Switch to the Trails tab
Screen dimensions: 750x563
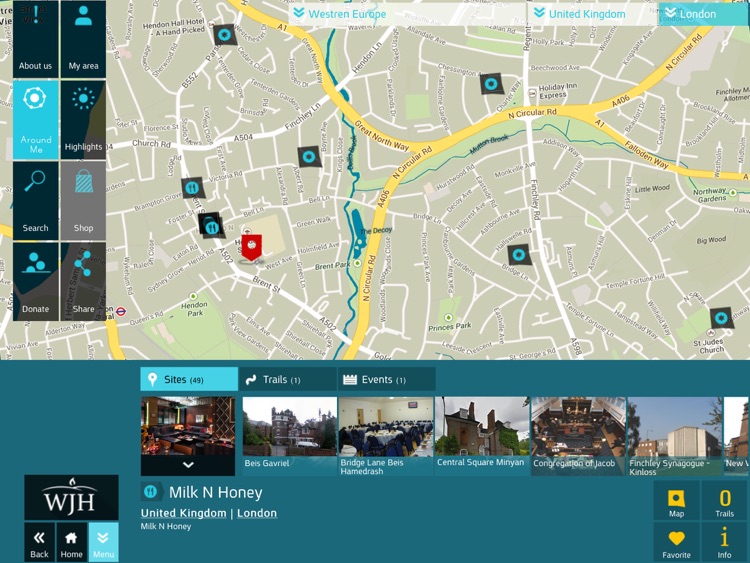click(288, 379)
